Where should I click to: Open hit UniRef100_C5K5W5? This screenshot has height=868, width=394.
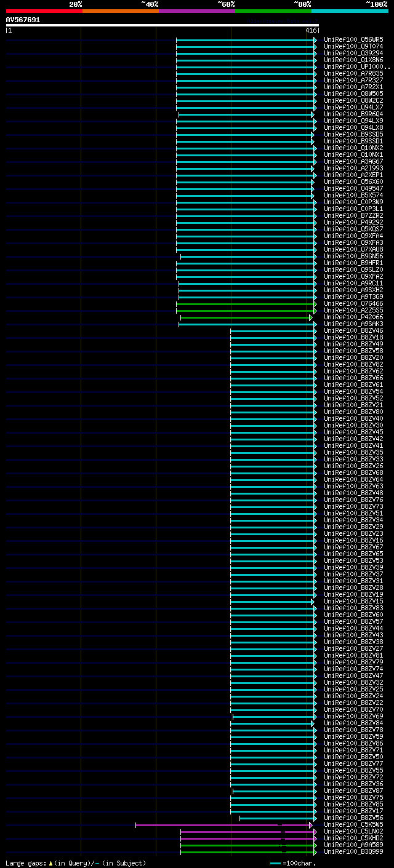click(x=353, y=824)
